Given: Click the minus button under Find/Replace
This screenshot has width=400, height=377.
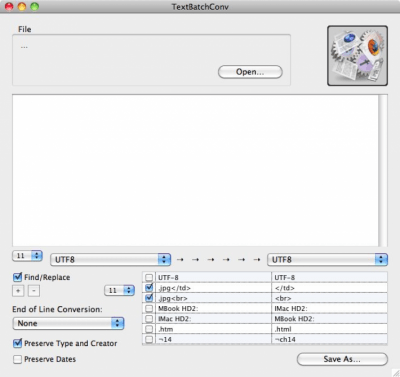Looking at the screenshot, I should coord(34,291).
